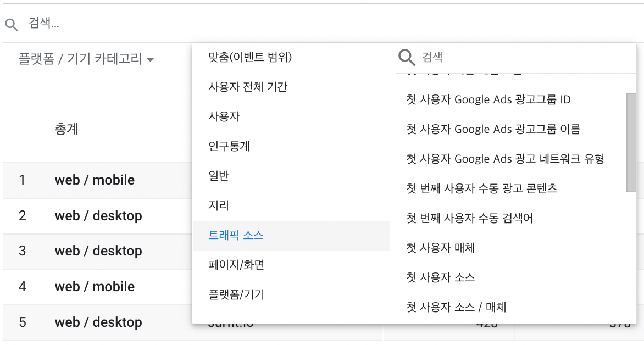Screen dimensions: 644x345
Task: Pick the 첫 사용자 소스 / 매체 dimension
Action: pyautogui.click(x=456, y=307)
